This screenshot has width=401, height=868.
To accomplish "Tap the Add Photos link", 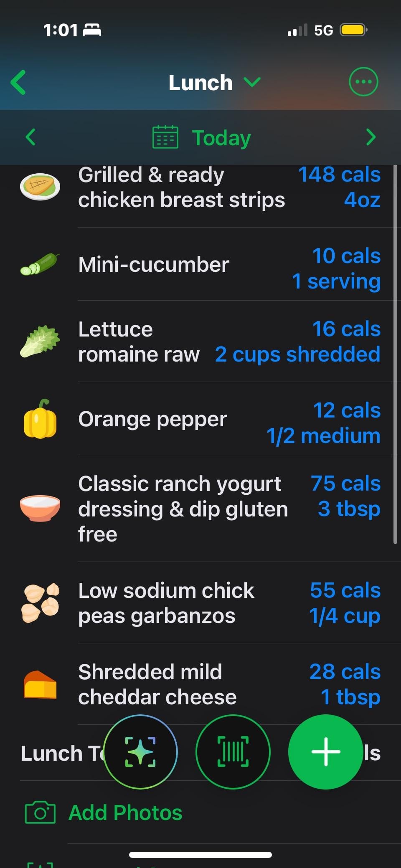I will pos(125,812).
